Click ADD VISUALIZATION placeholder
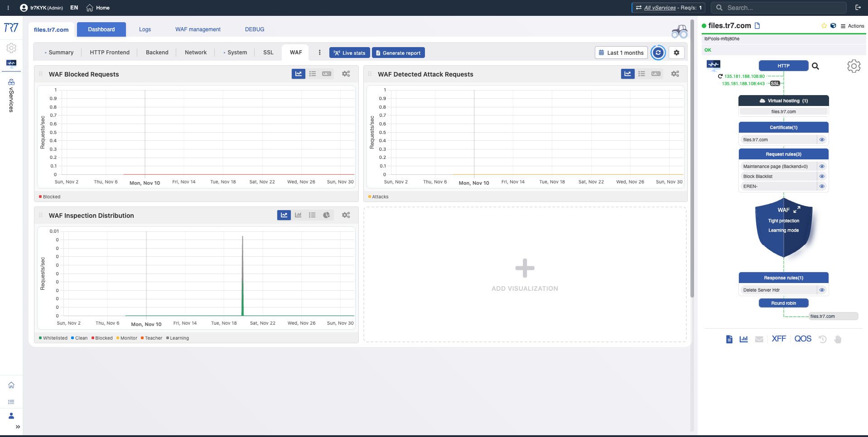Screen dimensions: 868x437 pyautogui.click(x=525, y=274)
